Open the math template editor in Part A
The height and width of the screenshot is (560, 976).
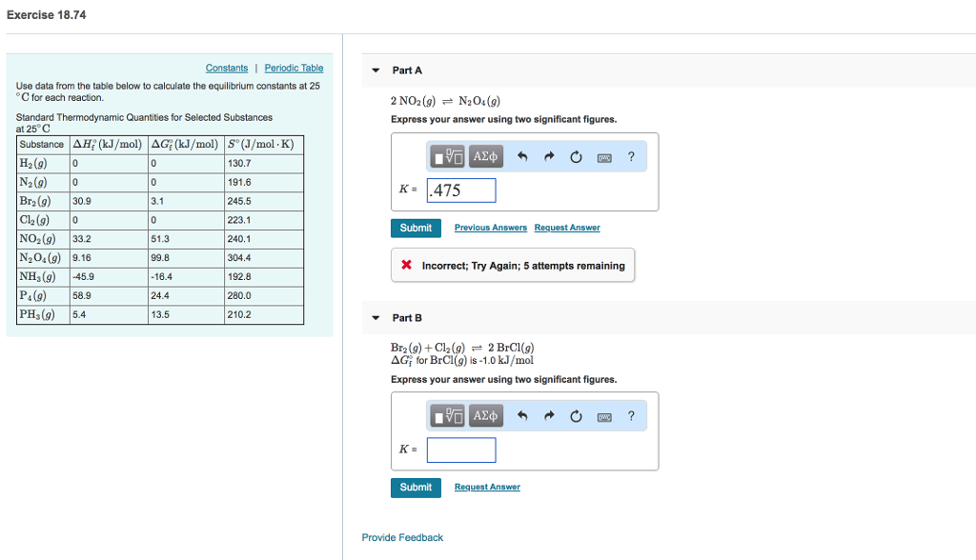[x=448, y=156]
